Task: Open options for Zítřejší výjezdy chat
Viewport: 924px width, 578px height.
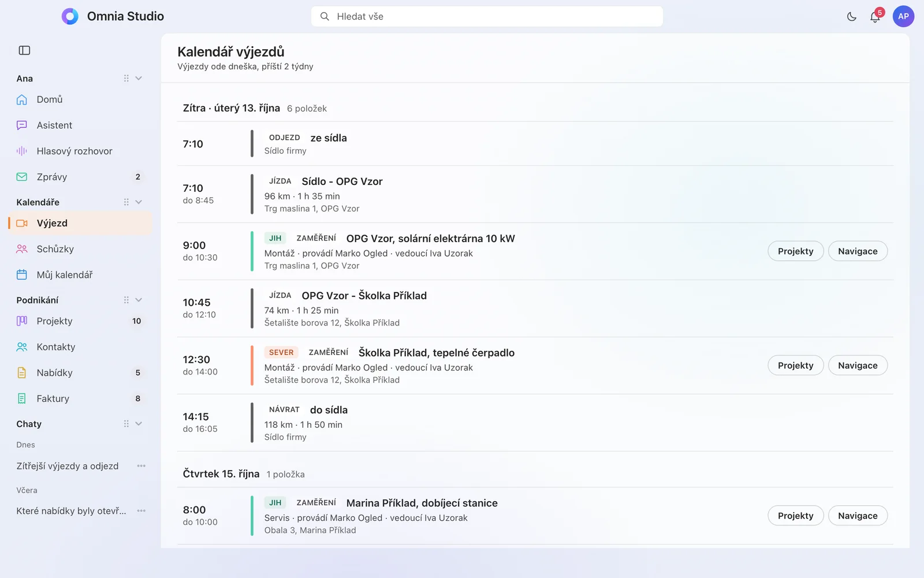Action: point(141,466)
